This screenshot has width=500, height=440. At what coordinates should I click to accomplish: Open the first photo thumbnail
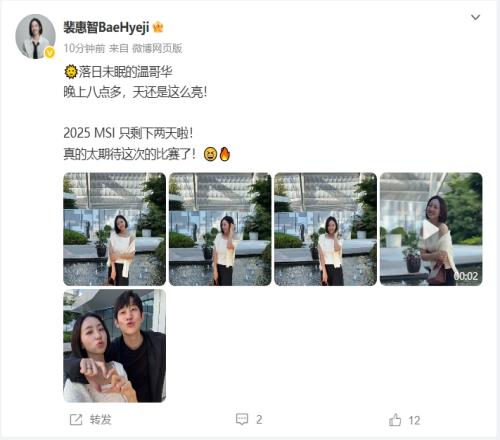pyautogui.click(x=114, y=229)
